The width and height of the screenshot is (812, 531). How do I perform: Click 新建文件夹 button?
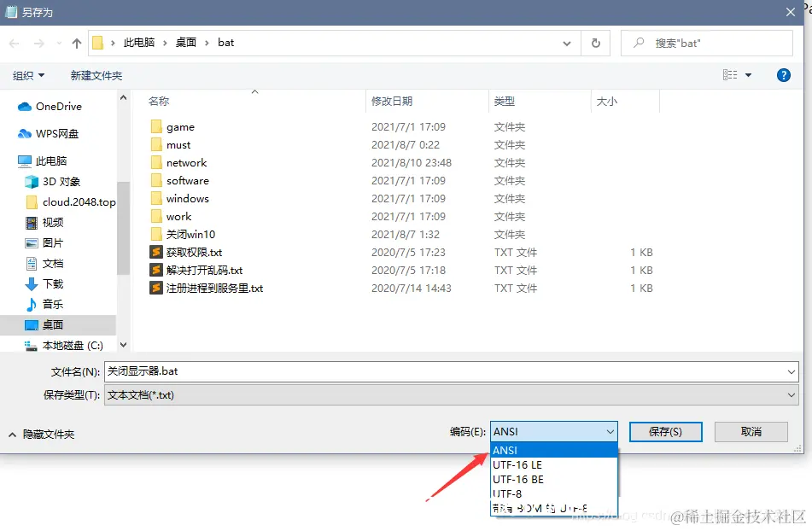(96, 76)
